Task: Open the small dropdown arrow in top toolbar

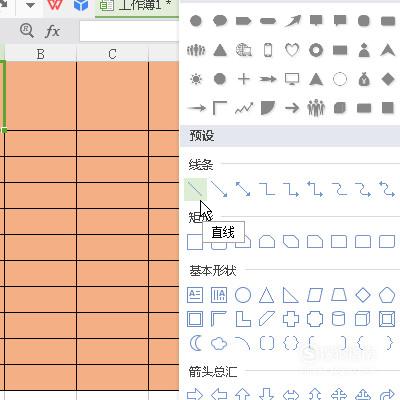Action: pyautogui.click(x=30, y=5)
